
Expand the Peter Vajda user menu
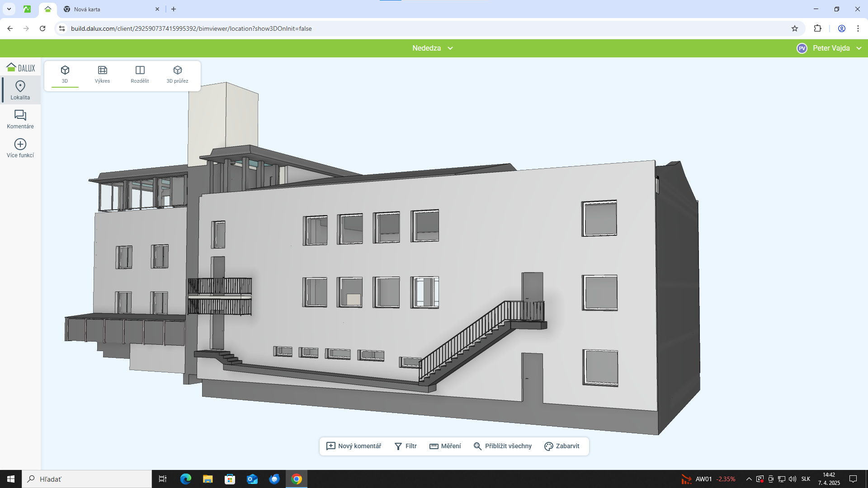[x=831, y=48]
